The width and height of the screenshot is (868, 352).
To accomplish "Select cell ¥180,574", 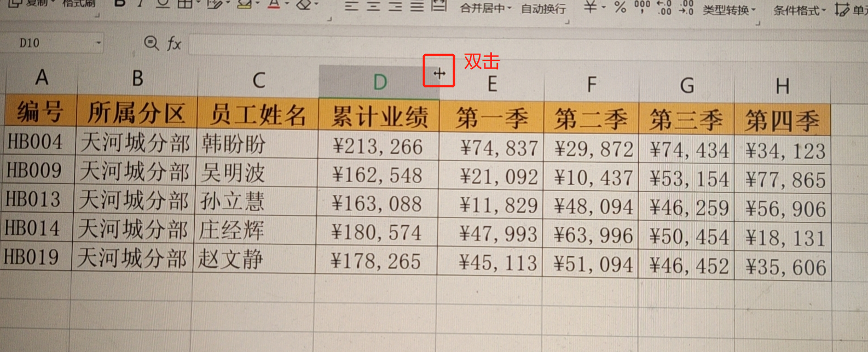I will tap(377, 232).
